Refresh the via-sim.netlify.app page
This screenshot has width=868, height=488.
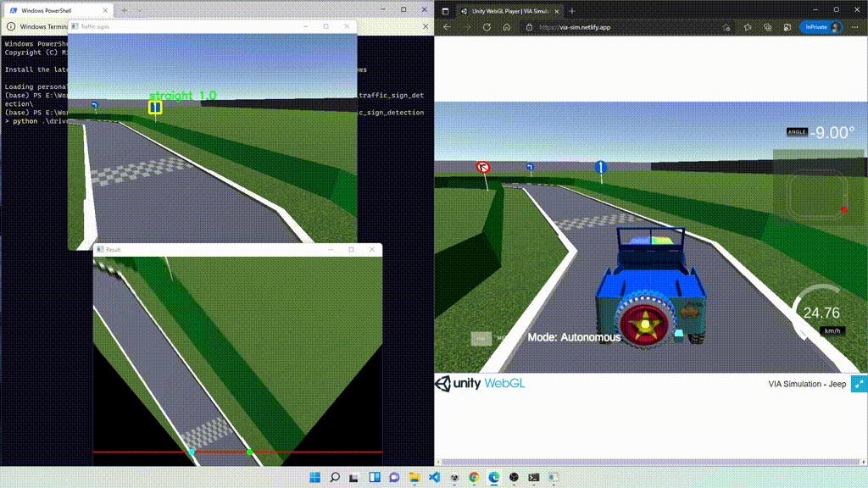click(486, 26)
